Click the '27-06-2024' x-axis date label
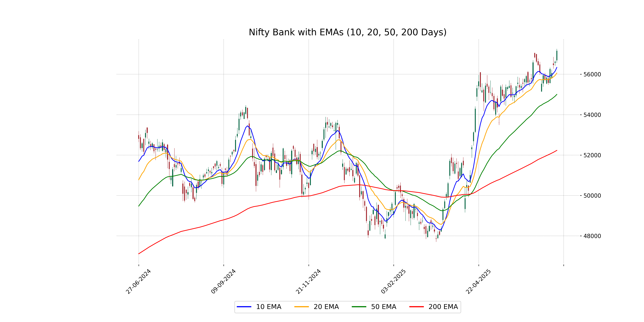Image resolution: width=644 pixels, height=322 pixels. [x=138, y=282]
